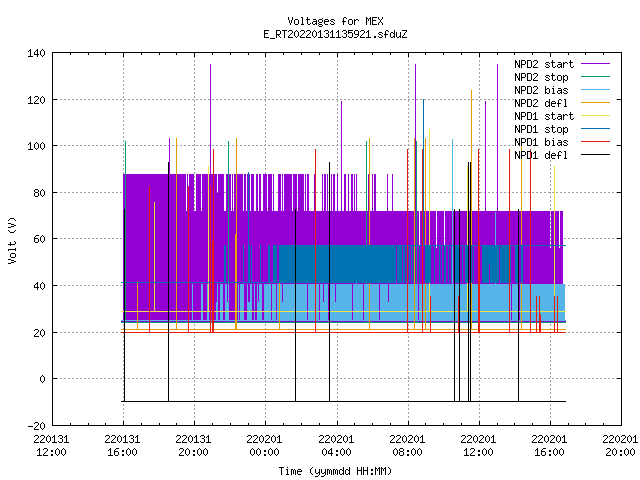
Task: Click the '220201 20:00' x-axis tick label
Action: pos(620,446)
